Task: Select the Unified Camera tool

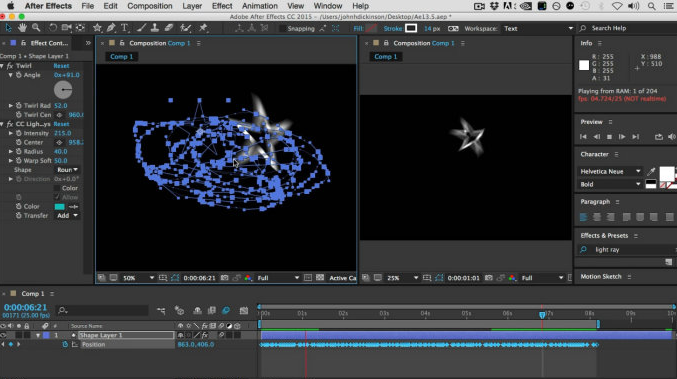Action: [66, 28]
